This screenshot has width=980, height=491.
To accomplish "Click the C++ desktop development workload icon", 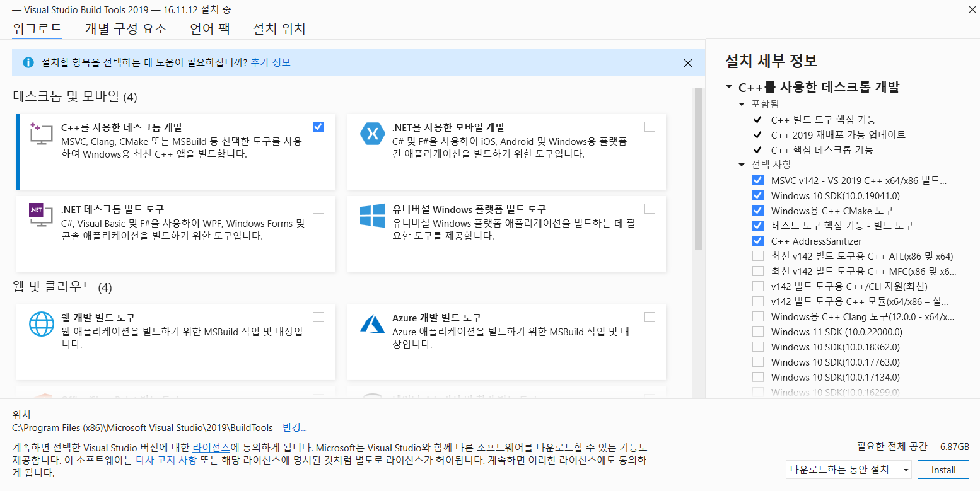I will (x=41, y=134).
